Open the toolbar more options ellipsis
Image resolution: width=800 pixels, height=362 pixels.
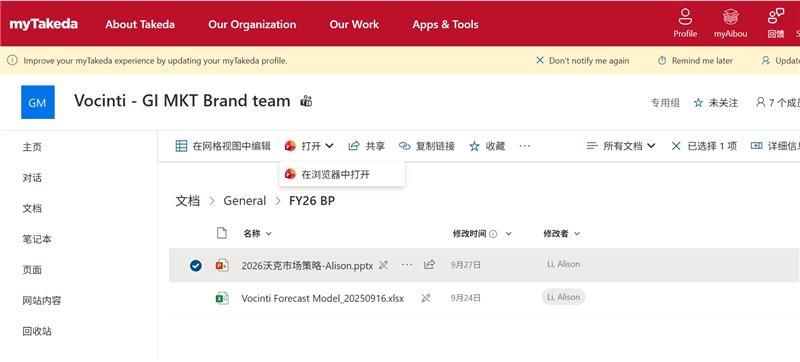tap(524, 146)
